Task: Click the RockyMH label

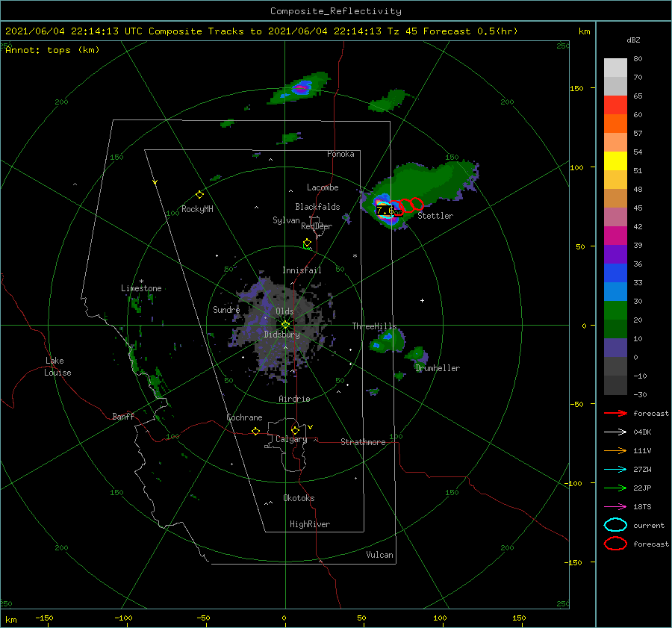Action: pyautogui.click(x=197, y=209)
